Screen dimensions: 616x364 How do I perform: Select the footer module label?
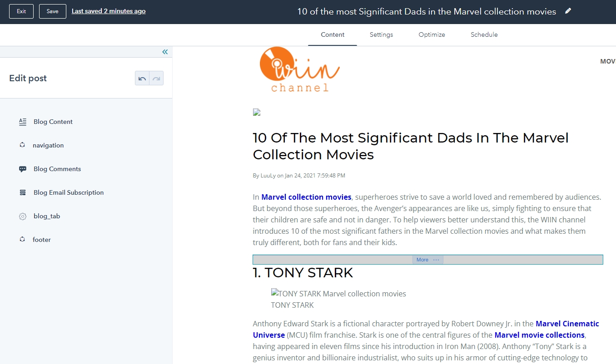tap(42, 240)
